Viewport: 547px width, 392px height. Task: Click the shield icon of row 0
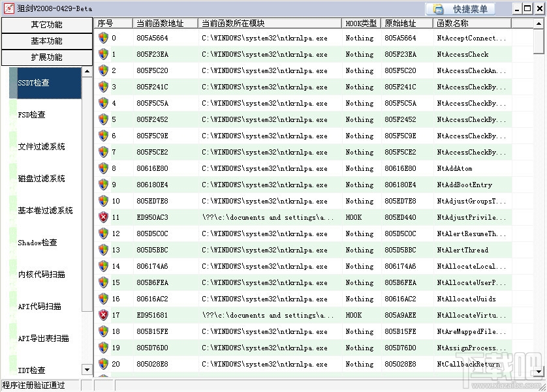(103, 38)
